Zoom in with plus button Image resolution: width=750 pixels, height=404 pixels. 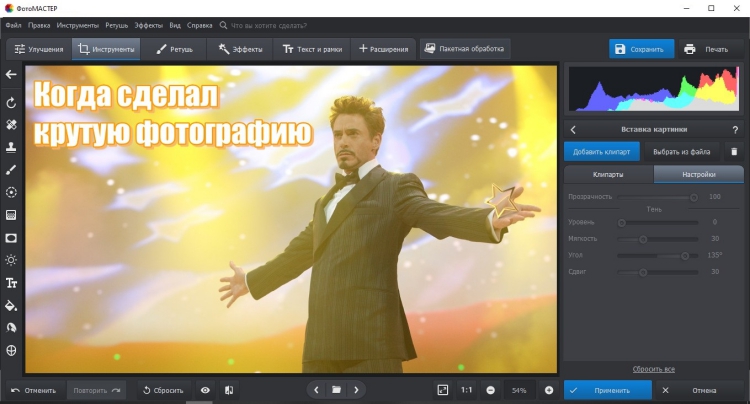(x=549, y=390)
